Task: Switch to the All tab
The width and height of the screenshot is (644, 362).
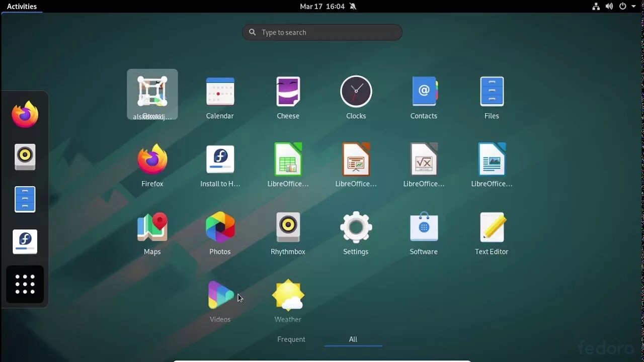Action: tap(353, 339)
